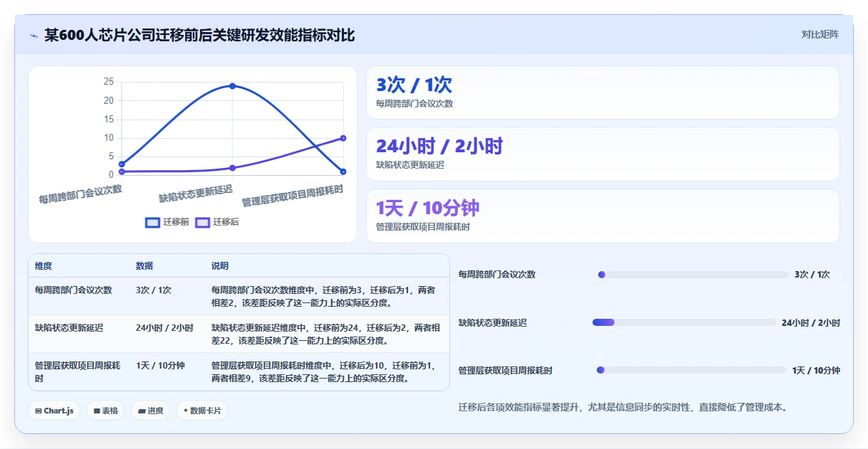This screenshot has height=449, width=868.
Task: Click the 两者相差9 description cell
Action: pyautogui.click(x=325, y=371)
